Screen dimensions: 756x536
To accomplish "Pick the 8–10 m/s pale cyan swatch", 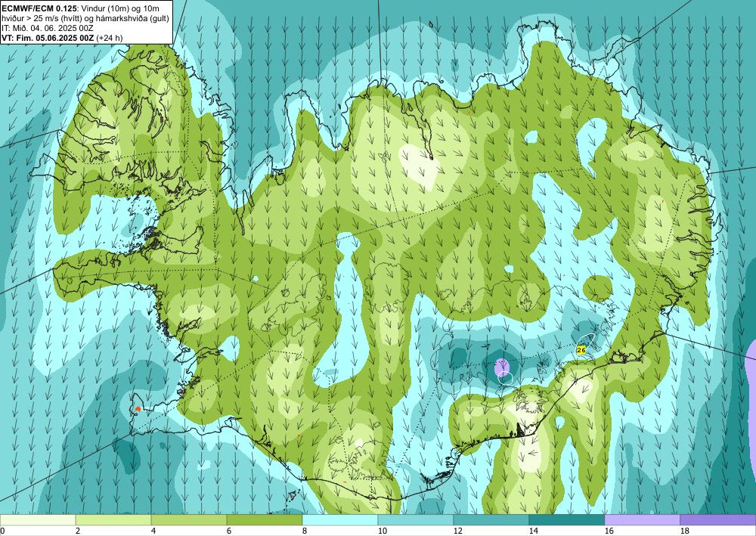I will click(x=340, y=519).
